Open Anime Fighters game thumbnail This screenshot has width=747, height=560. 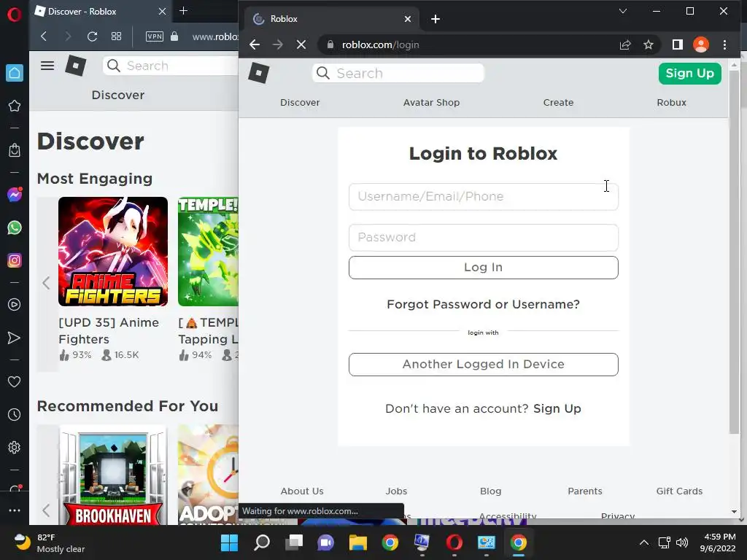tap(113, 252)
